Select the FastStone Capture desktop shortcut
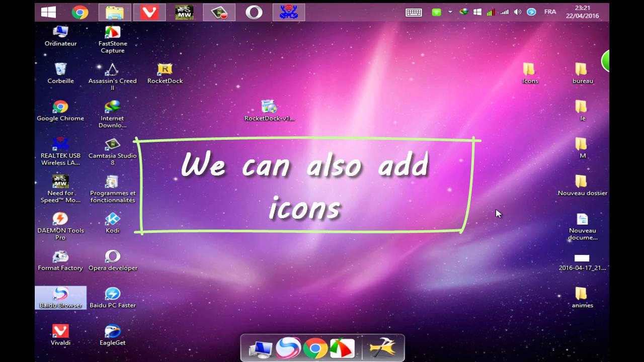Image resolution: width=644 pixels, height=362 pixels. pos(112,39)
